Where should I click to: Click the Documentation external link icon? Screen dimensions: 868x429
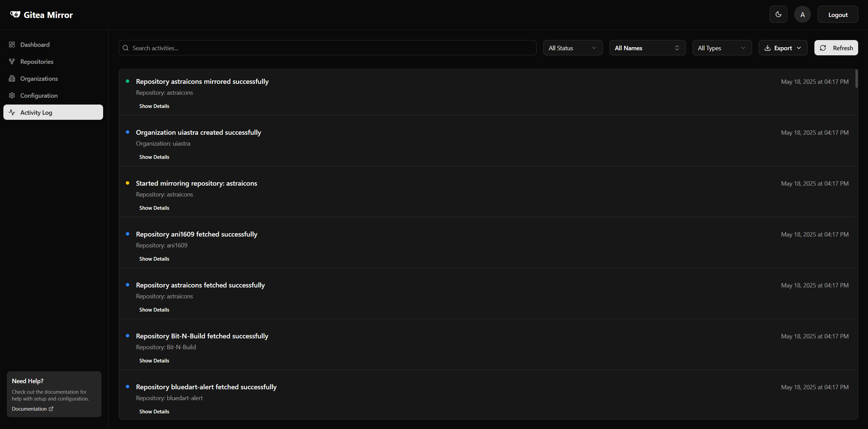pos(51,409)
